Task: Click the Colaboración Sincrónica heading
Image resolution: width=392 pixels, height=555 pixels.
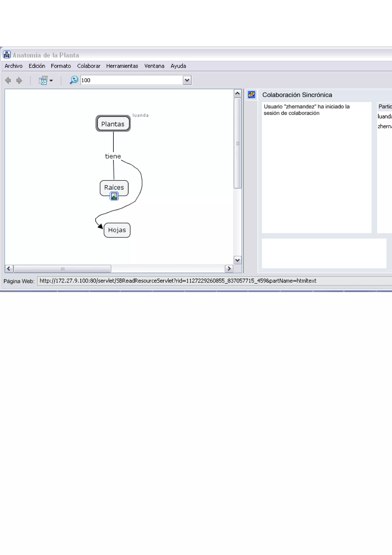Action: point(297,95)
